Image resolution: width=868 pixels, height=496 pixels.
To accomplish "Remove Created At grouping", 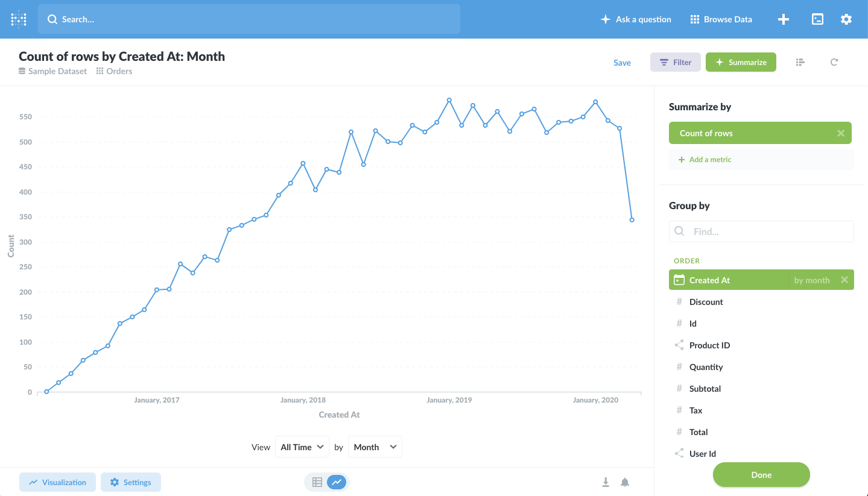I will point(844,280).
